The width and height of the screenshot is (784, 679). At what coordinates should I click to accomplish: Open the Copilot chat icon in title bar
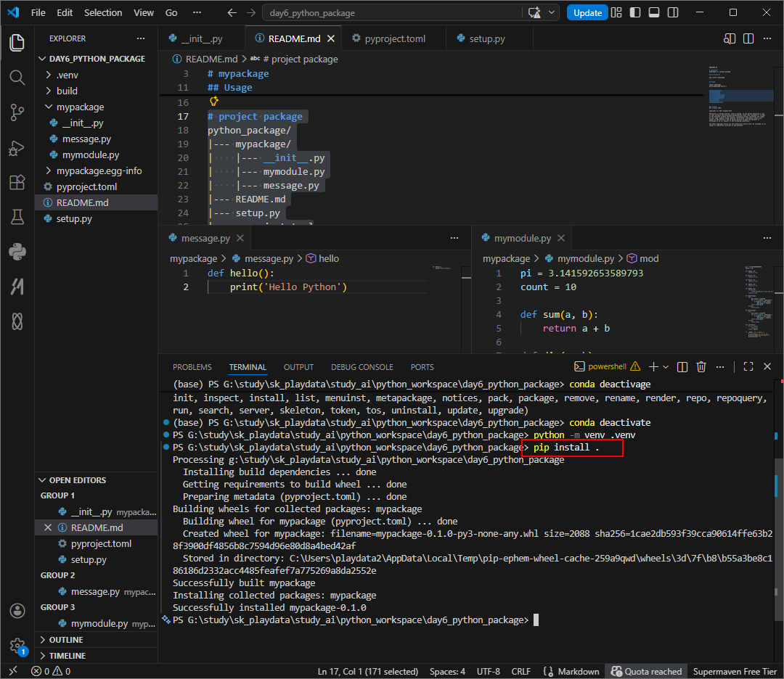tap(534, 12)
